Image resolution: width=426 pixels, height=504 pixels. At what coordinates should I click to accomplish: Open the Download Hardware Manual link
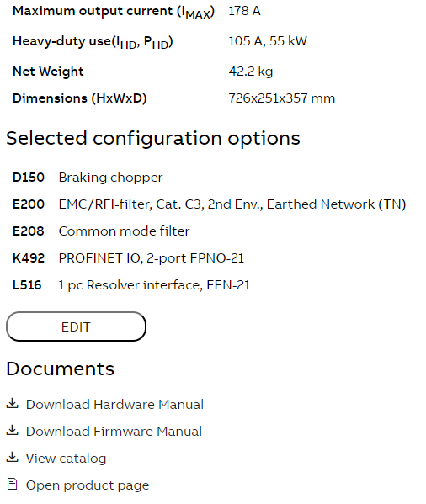(x=114, y=405)
